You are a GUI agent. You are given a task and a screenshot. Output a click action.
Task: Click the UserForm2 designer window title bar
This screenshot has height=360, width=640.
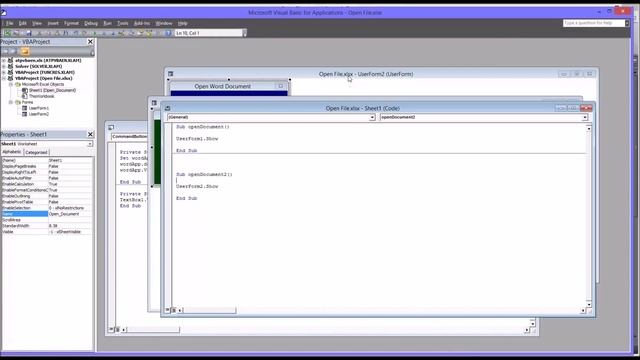365,74
